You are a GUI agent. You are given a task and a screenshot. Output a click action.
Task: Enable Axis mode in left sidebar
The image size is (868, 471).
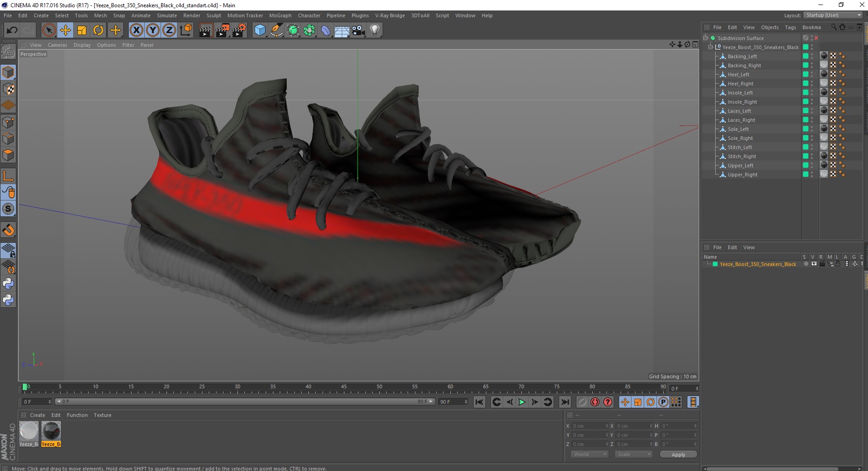tap(8, 176)
